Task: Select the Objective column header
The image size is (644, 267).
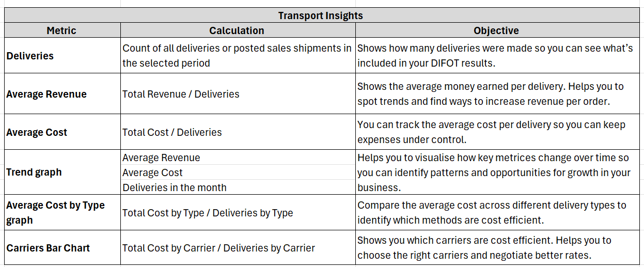Action: pos(496,30)
